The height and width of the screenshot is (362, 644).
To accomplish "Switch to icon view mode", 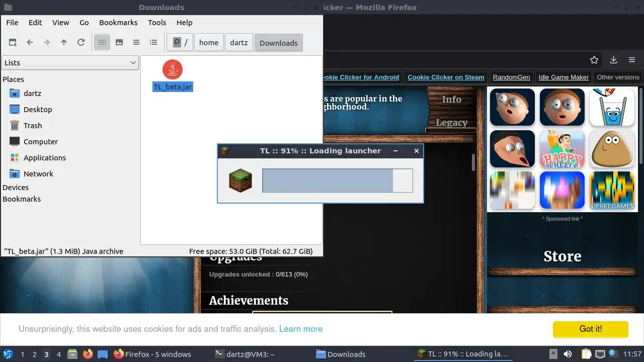I will coord(102,43).
